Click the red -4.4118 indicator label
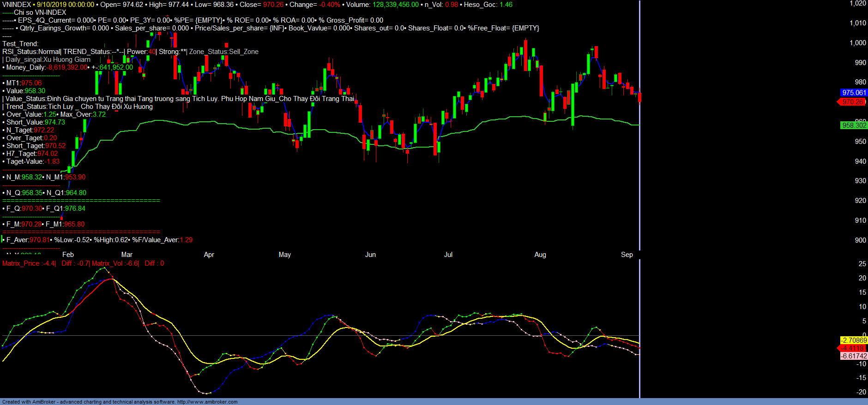 (x=853, y=348)
